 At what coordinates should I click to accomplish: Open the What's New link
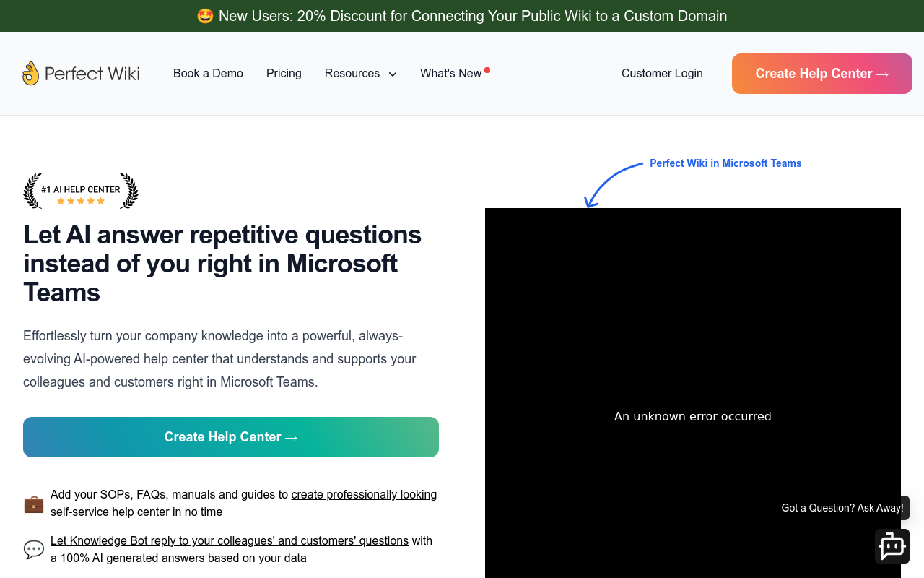[x=450, y=73]
